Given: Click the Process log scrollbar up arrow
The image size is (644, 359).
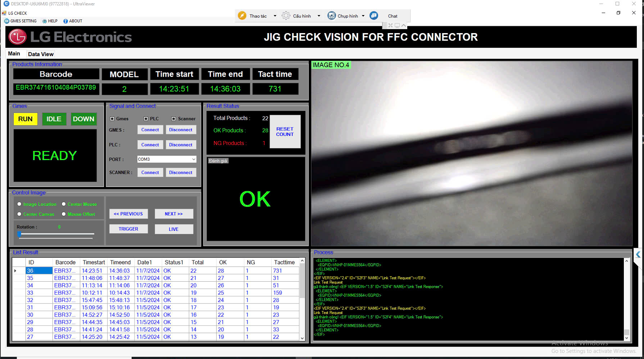Looking at the screenshot, I should [x=627, y=261].
